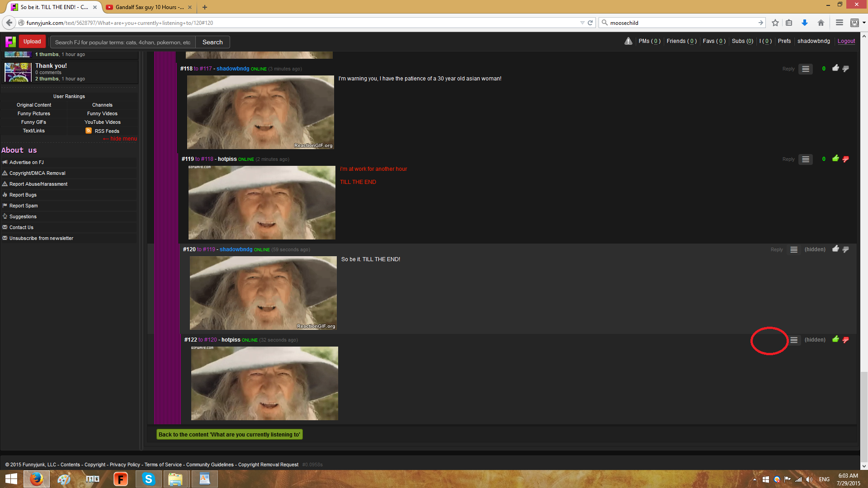Screen dimensions: 868x488
Task: Click Back to the content link
Action: point(229,435)
